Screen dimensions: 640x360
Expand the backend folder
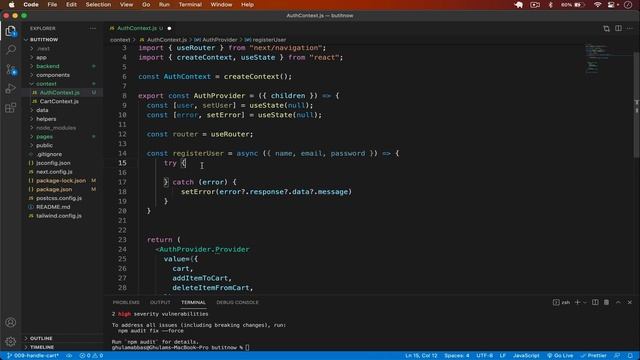[48, 66]
